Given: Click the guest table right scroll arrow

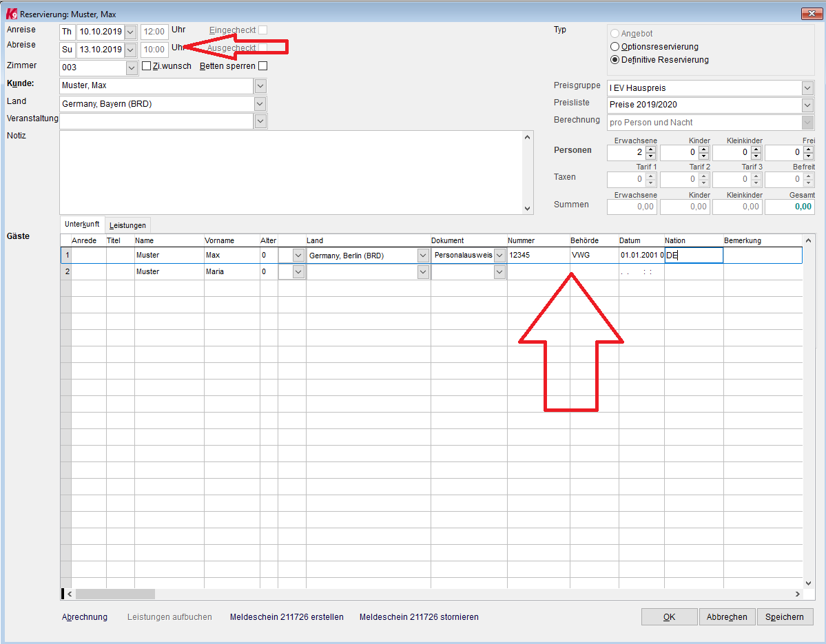Looking at the screenshot, I should pyautogui.click(x=798, y=594).
